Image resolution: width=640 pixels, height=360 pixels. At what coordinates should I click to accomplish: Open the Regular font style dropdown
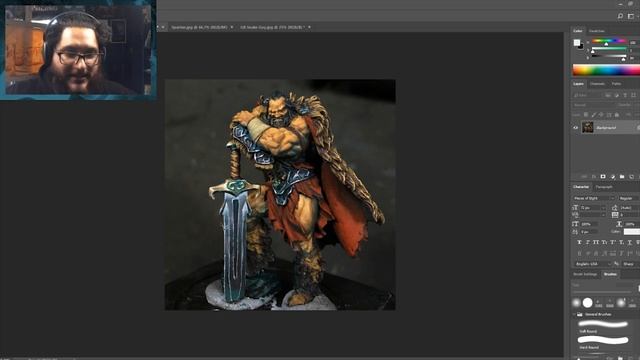click(x=629, y=198)
